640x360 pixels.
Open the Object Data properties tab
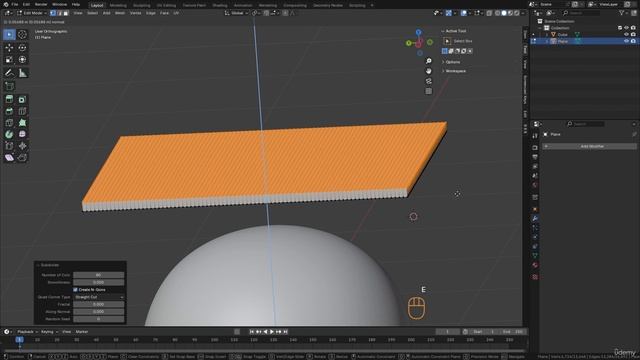click(535, 256)
